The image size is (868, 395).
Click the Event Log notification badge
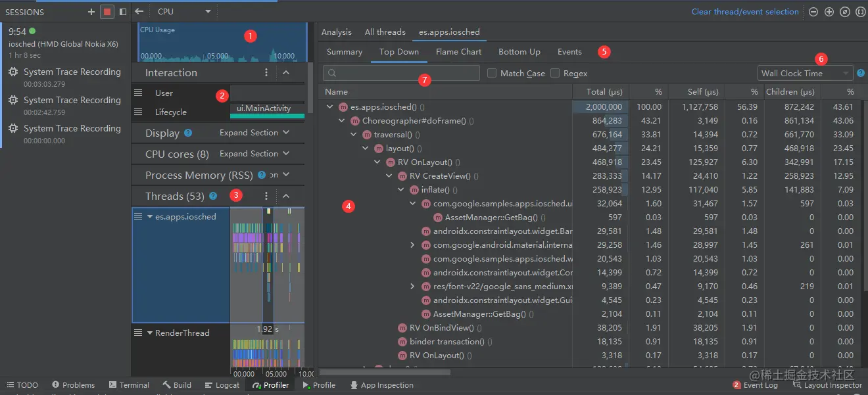[x=736, y=384]
